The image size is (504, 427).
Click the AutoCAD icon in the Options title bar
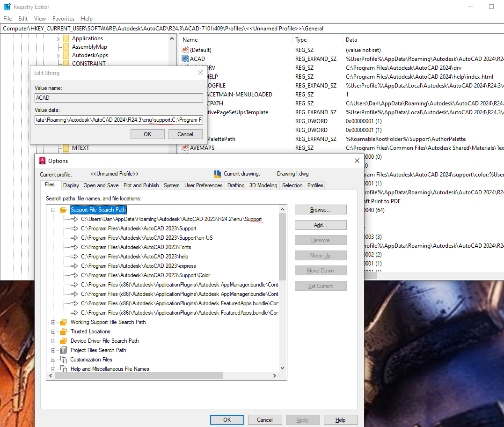42,161
